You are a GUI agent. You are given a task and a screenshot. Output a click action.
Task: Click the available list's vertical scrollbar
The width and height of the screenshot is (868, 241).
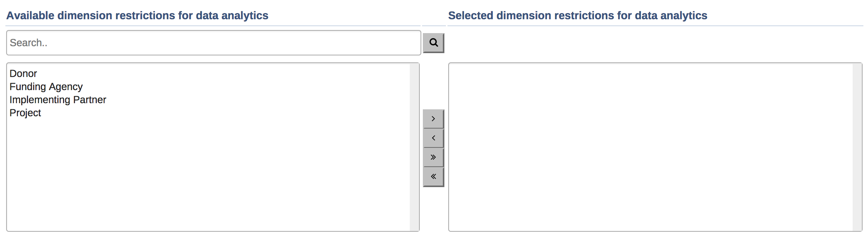(x=414, y=147)
